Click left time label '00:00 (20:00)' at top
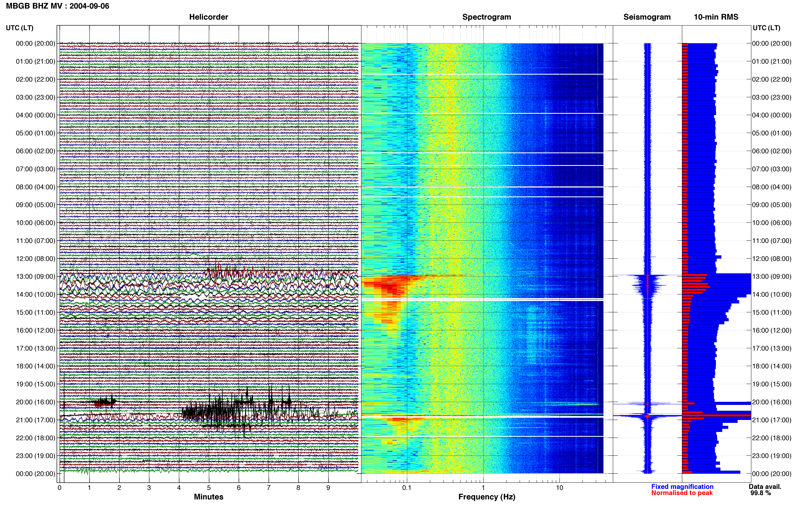This screenshot has width=812, height=508. pyautogui.click(x=36, y=43)
